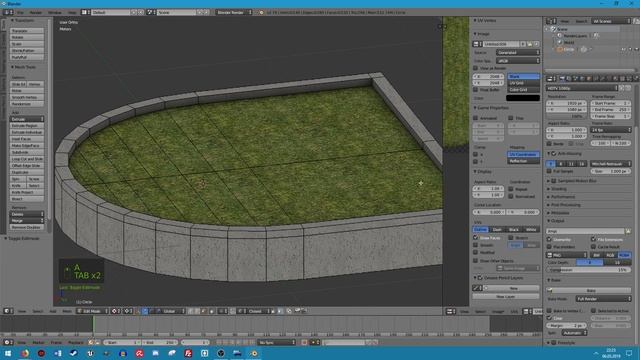
Task: Select the Color Grid generated type
Action: click(x=523, y=89)
